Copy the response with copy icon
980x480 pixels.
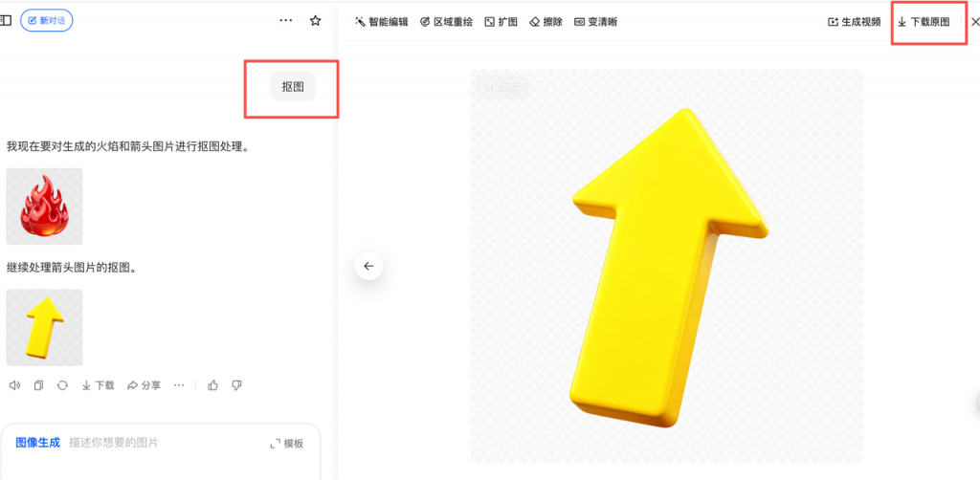(38, 385)
